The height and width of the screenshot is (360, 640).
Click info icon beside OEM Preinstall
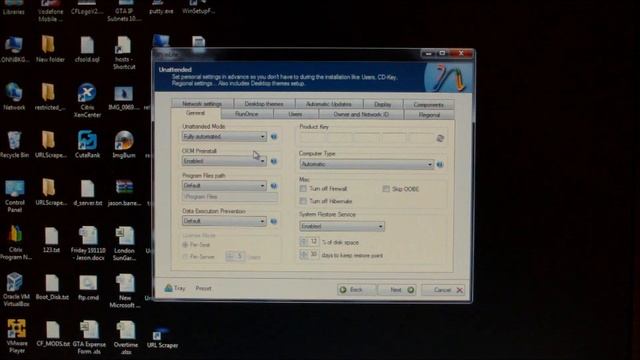click(x=274, y=161)
